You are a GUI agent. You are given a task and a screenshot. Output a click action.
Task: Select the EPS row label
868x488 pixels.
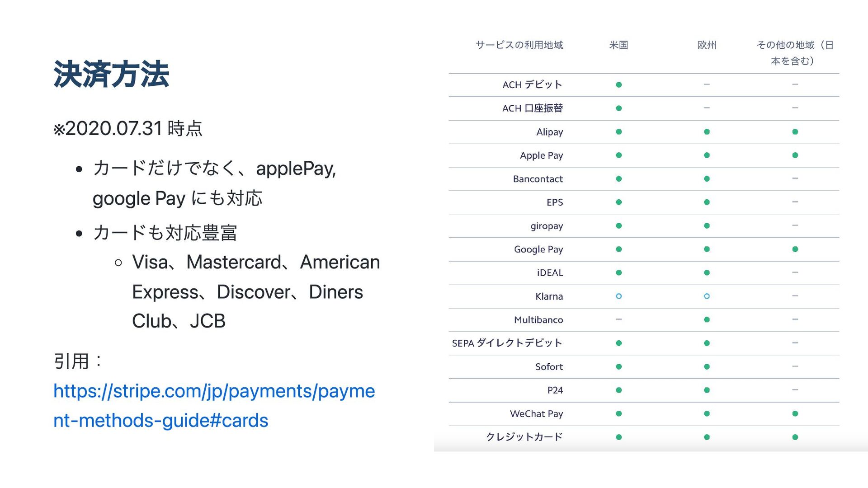(555, 202)
